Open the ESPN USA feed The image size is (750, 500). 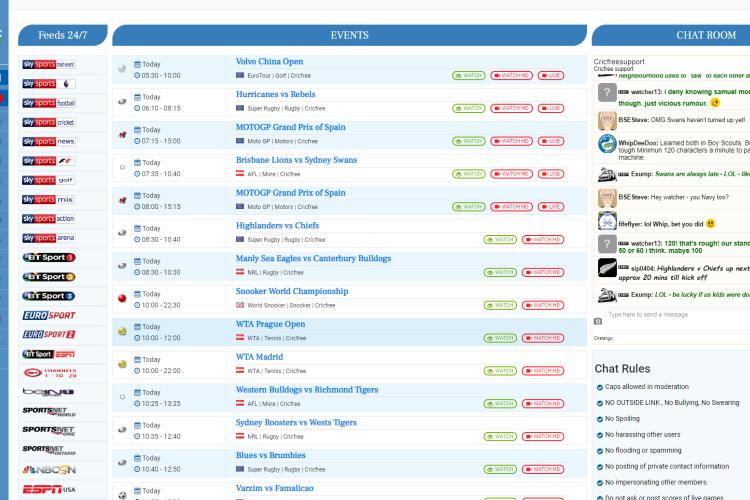pyautogui.click(x=49, y=489)
